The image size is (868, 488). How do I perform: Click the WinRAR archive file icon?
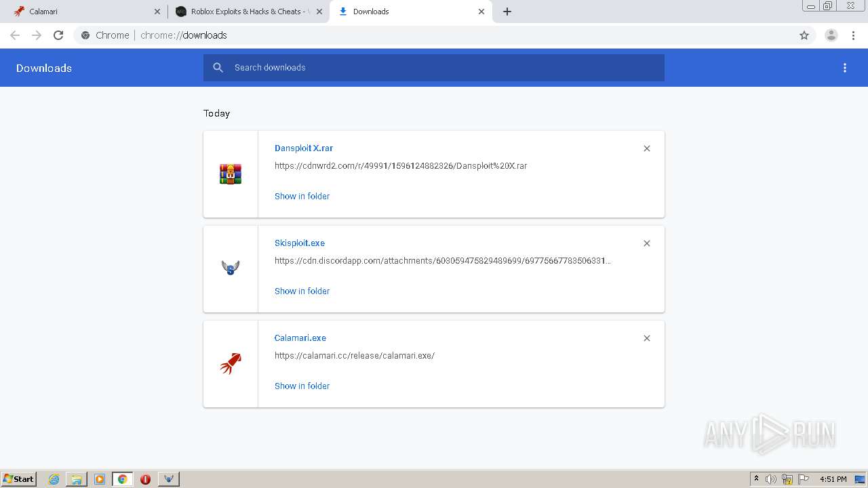tap(231, 174)
